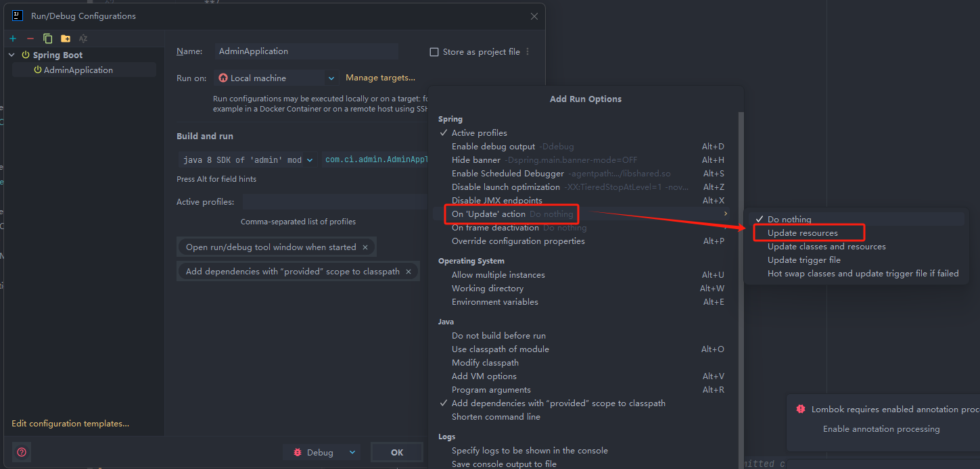The image size is (980, 469).
Task: Remove the 'Open run/debug tool window' chip
Action: (x=365, y=247)
